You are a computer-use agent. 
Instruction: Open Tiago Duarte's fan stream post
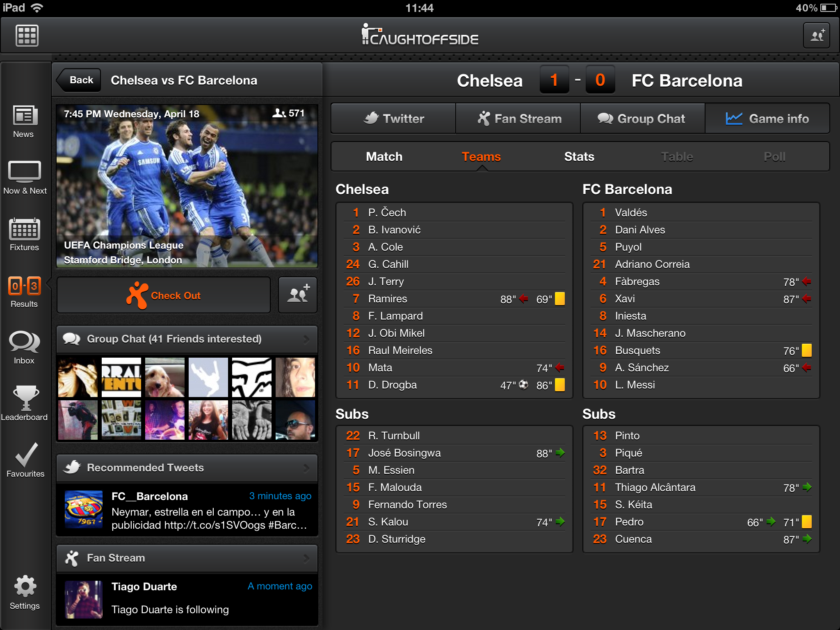click(187, 599)
